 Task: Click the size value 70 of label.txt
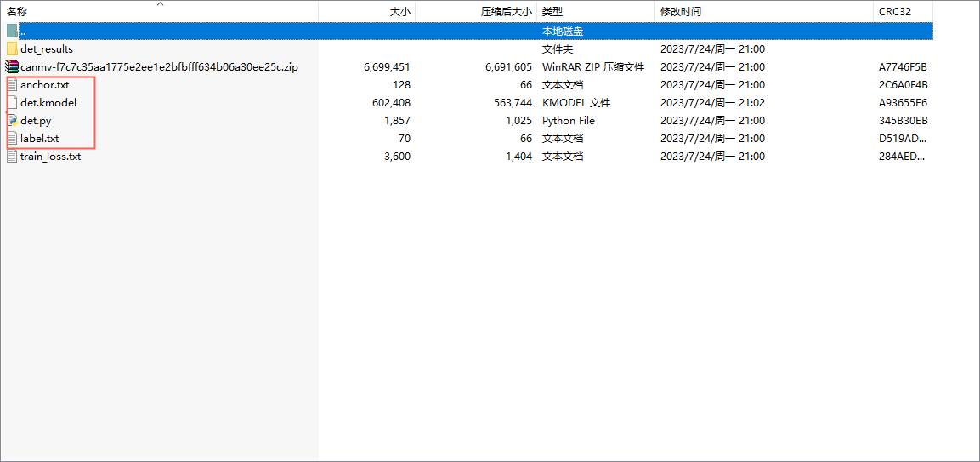tap(405, 139)
